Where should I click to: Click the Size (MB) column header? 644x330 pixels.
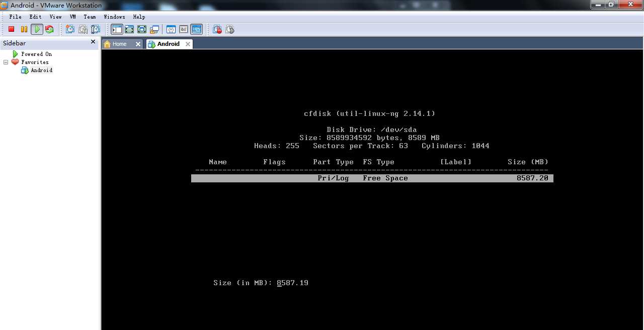(x=528, y=162)
